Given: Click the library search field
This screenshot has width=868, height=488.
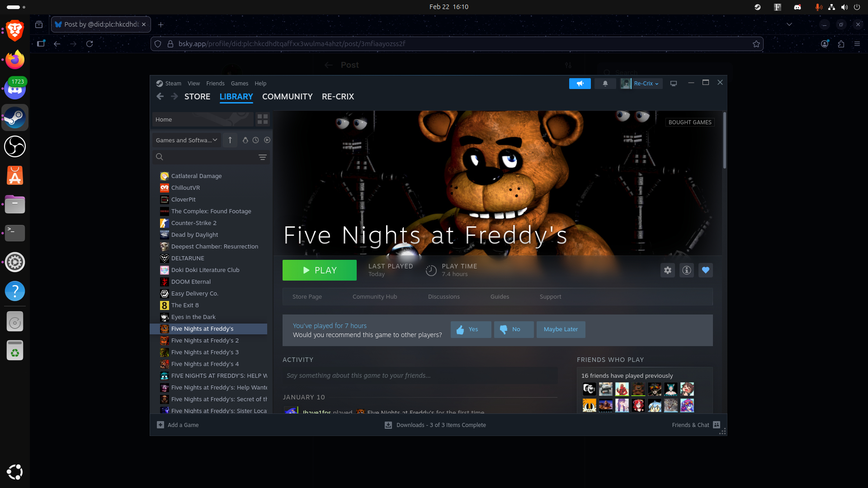Looking at the screenshot, I should [x=208, y=157].
